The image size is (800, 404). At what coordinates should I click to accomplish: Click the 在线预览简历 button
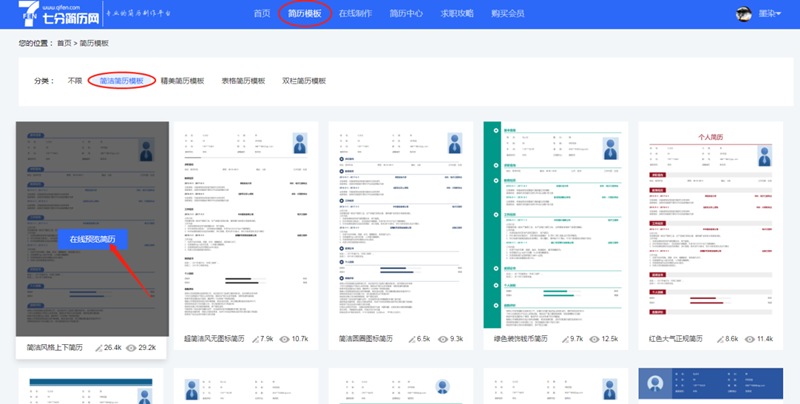[x=92, y=239]
